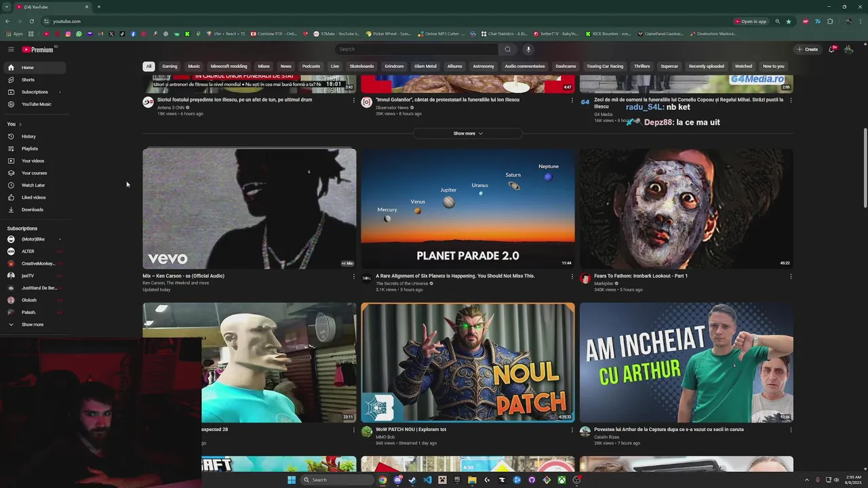Open Liked videos list
This screenshot has width=868, height=488.
(x=33, y=197)
